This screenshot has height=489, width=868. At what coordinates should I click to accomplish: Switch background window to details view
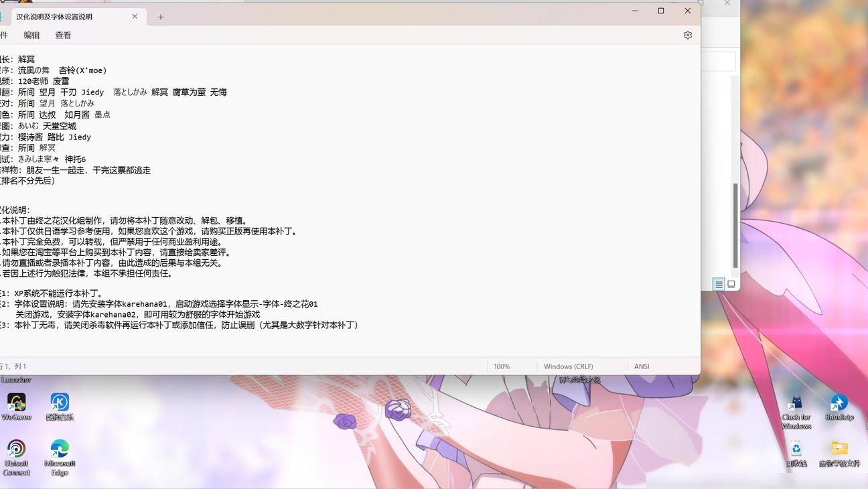(719, 284)
